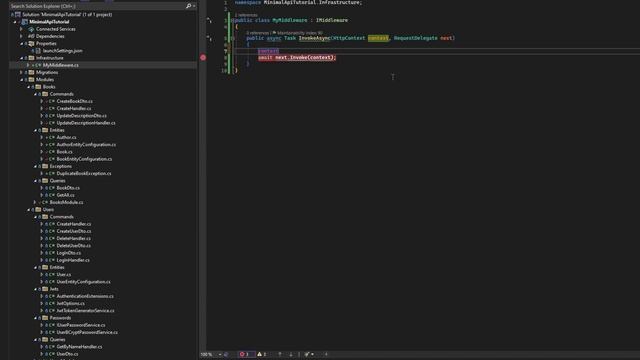The width and height of the screenshot is (640, 360).
Task: Click the warning count indicator in status strip
Action: [262, 354]
